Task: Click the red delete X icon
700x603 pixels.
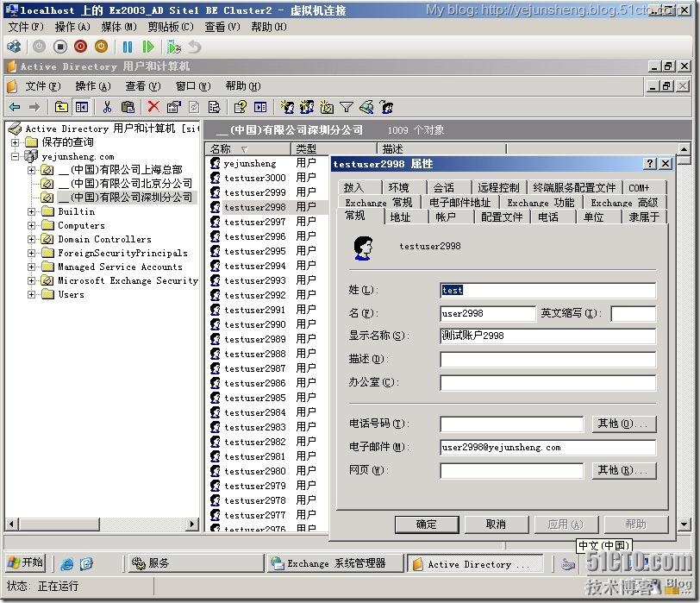Action: [x=153, y=106]
